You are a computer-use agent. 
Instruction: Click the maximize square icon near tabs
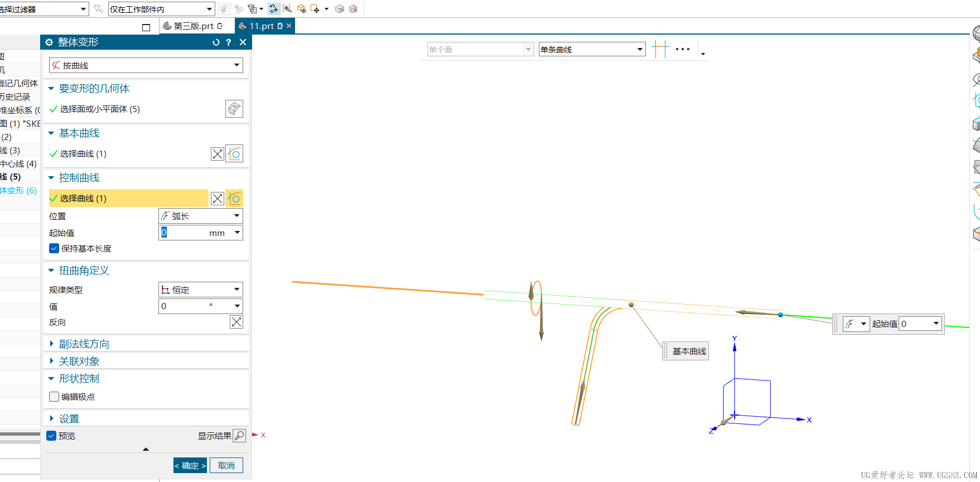pyautogui.click(x=146, y=27)
